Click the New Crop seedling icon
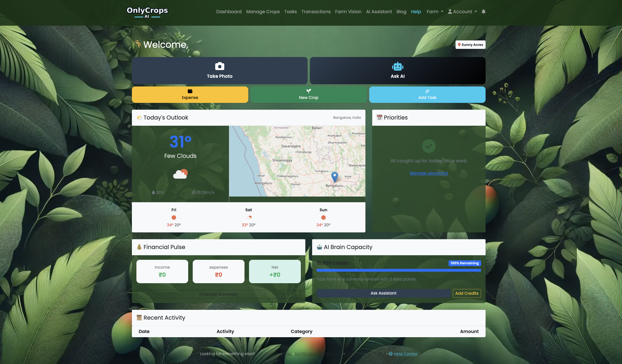Image resolution: width=622 pixels, height=364 pixels. click(x=308, y=91)
